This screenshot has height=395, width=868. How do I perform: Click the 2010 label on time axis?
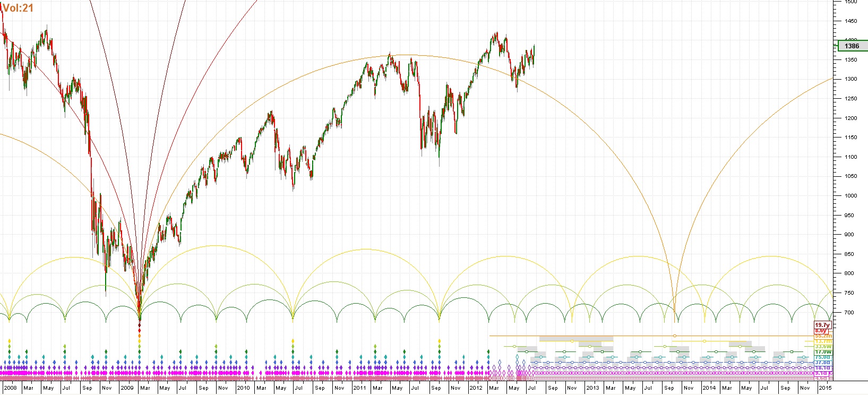tap(243, 388)
